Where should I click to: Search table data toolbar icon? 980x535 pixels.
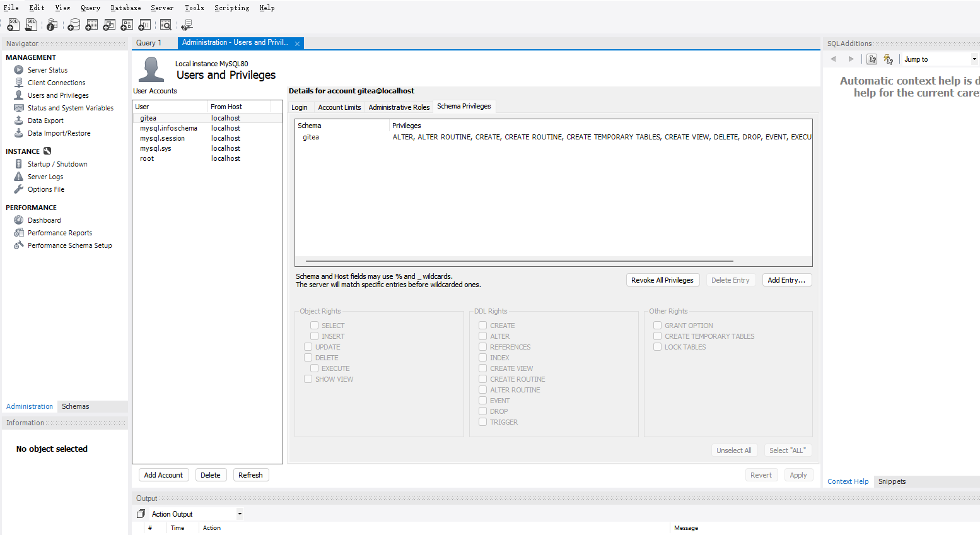click(x=166, y=25)
